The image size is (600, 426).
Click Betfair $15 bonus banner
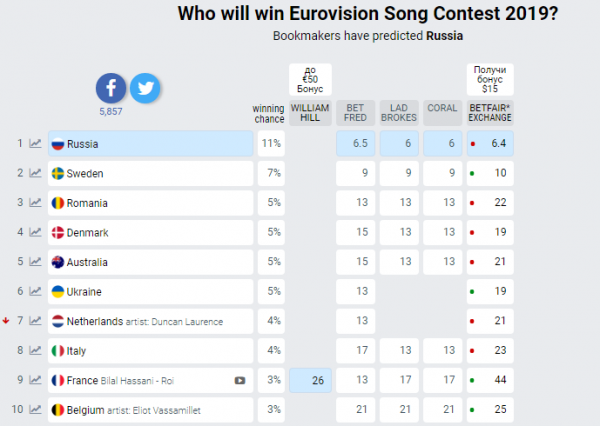(490, 80)
